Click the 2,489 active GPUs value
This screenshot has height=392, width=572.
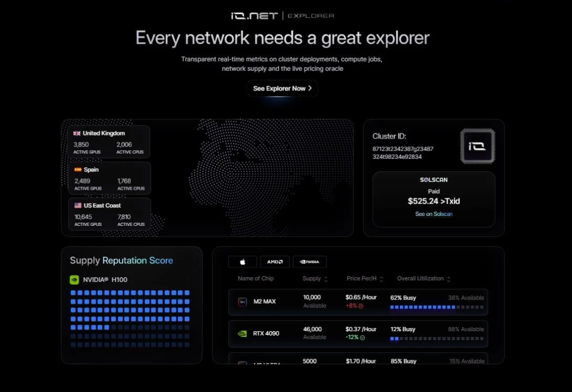coord(82,181)
